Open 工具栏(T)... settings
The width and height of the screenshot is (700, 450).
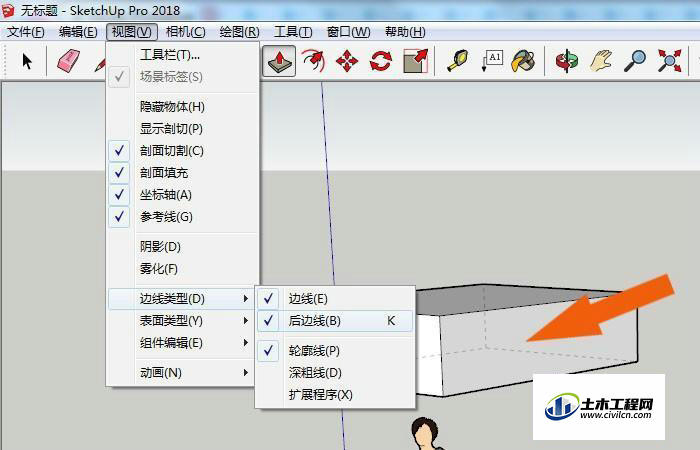(x=183, y=55)
